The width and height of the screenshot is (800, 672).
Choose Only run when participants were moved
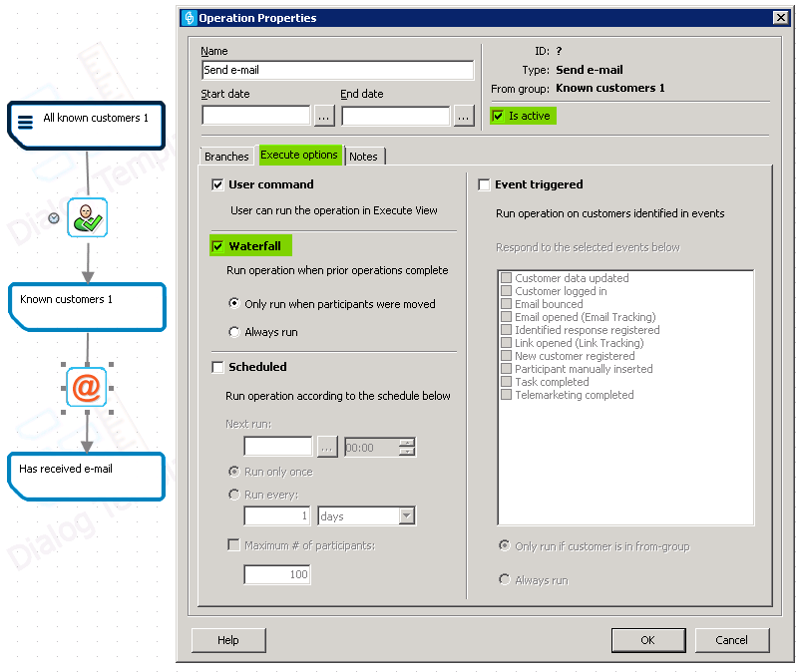tap(233, 304)
